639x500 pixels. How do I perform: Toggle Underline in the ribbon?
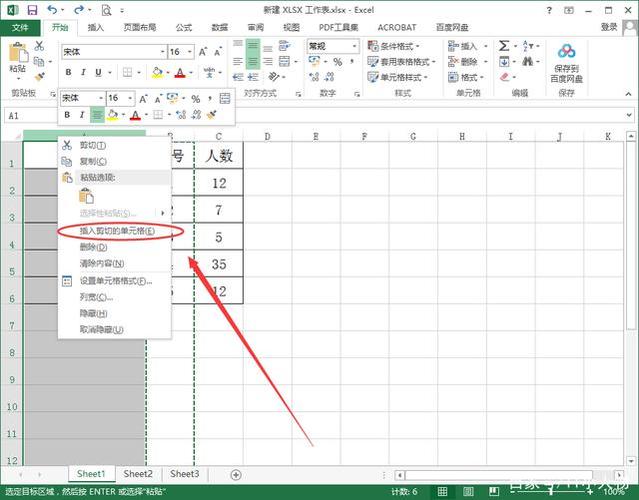98,73
